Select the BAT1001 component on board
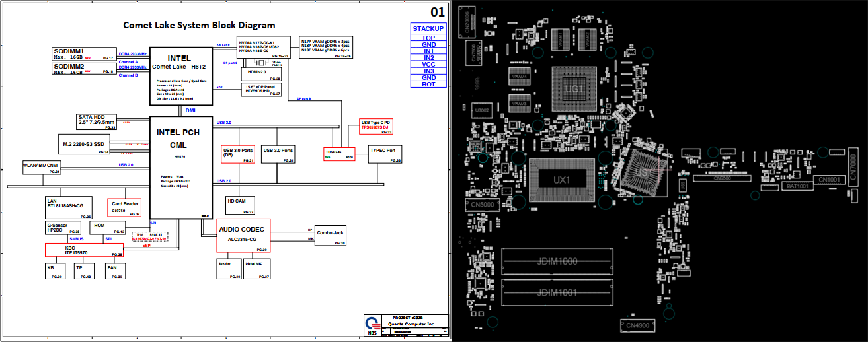The width and height of the screenshot is (868, 342). (799, 186)
